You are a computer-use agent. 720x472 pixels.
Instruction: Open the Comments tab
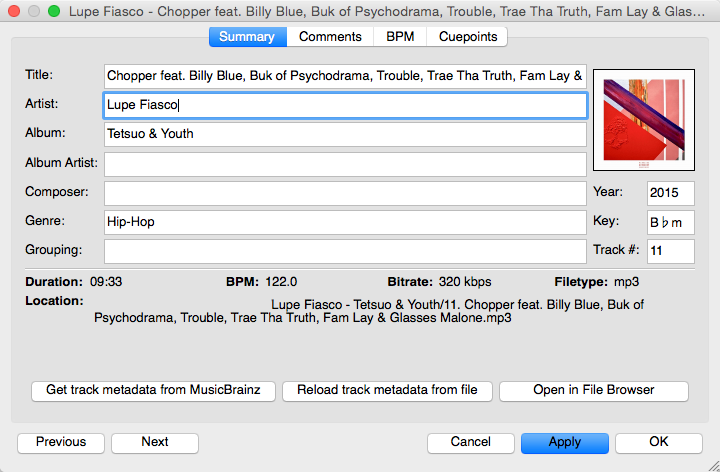pos(330,37)
